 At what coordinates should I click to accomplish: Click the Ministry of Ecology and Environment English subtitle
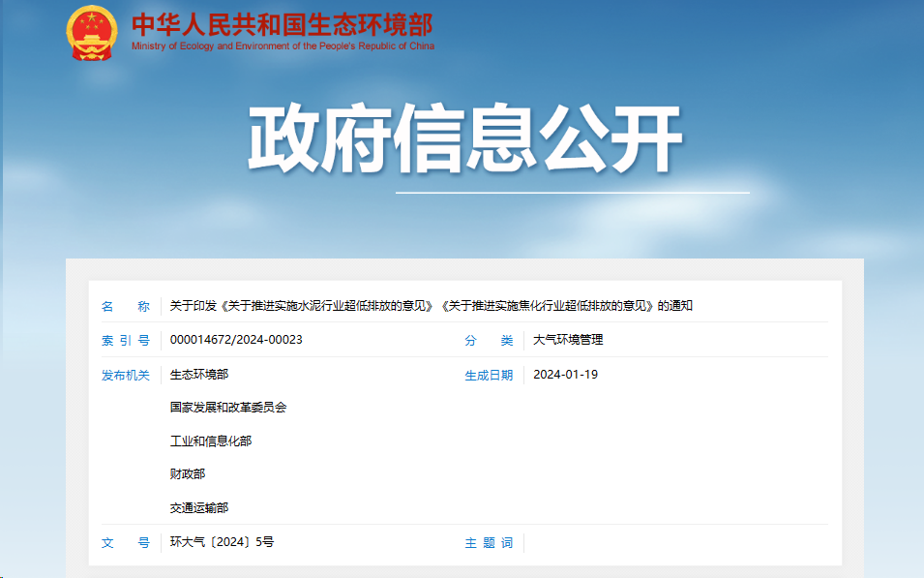coord(283,46)
